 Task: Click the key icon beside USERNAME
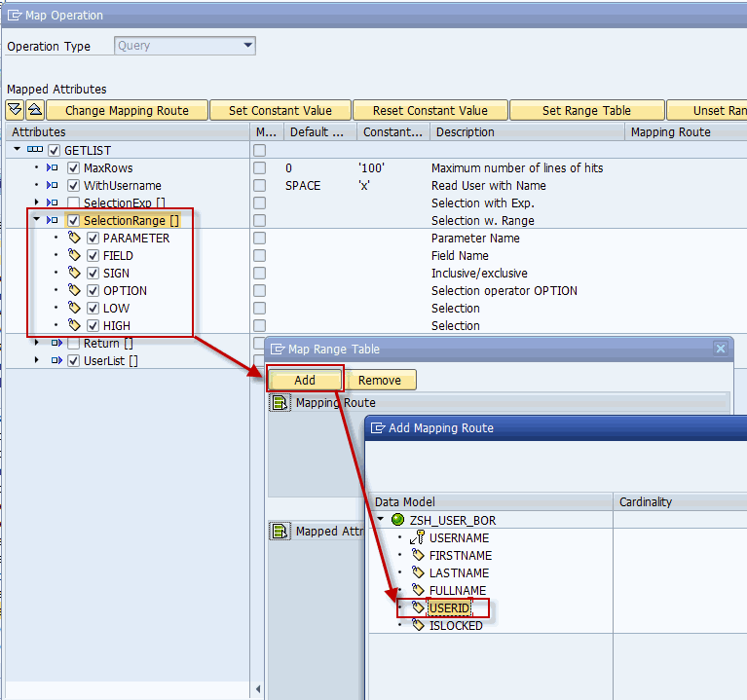click(x=418, y=537)
